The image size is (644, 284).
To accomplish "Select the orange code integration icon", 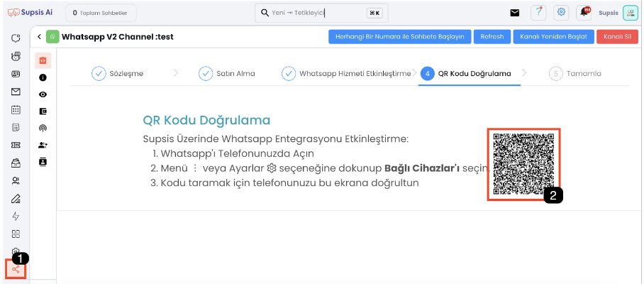I will (x=43, y=60).
